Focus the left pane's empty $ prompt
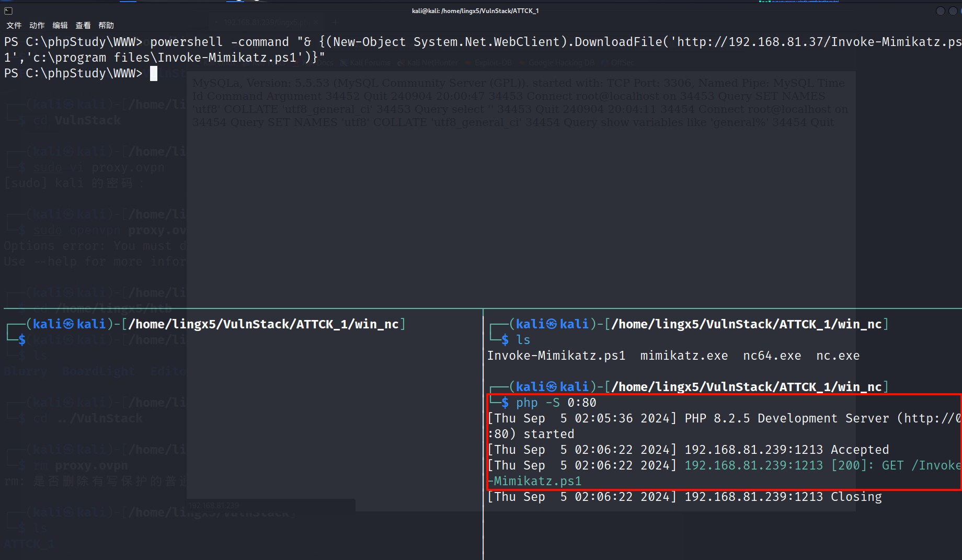Screen dimensions: 962x560 [21, 340]
